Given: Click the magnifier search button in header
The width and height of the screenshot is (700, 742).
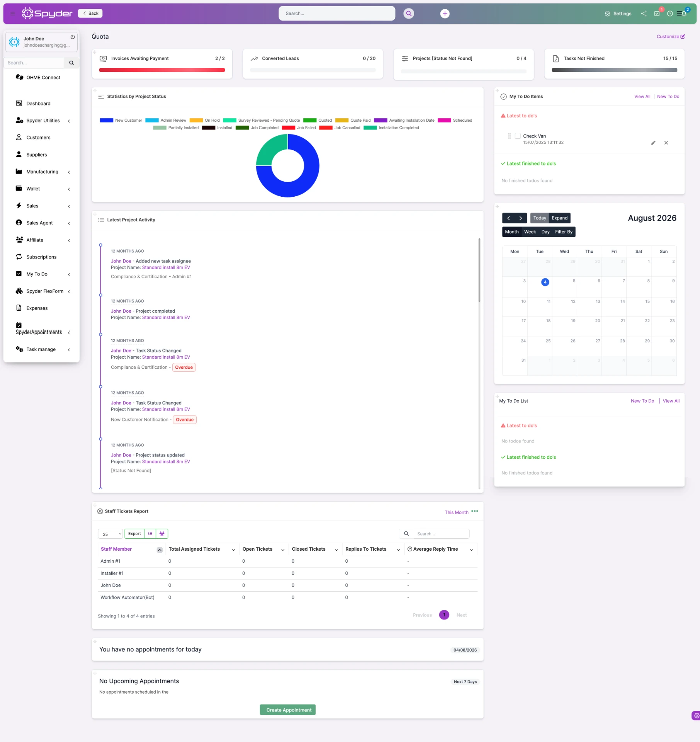Looking at the screenshot, I should [409, 14].
